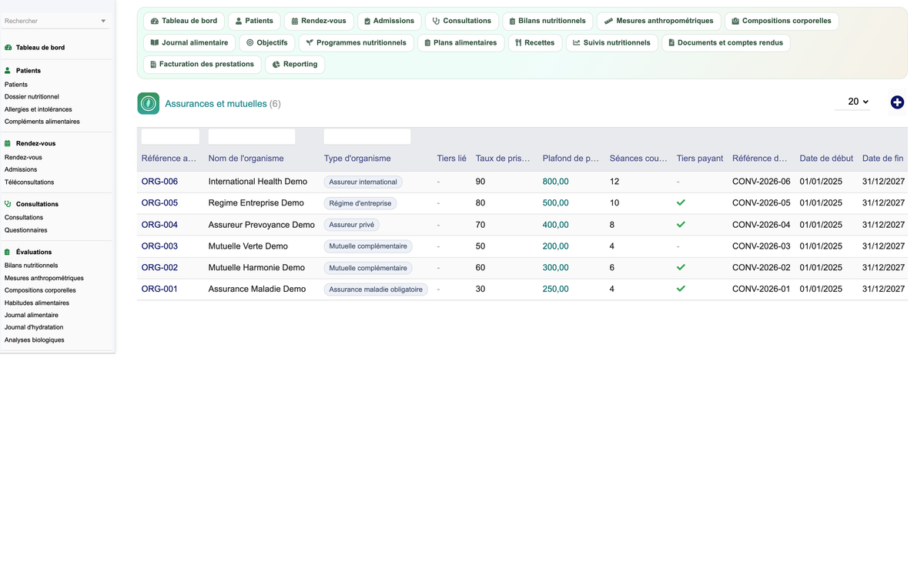Go to Admissions in the top toolbar
Screen dimensions: 924x572
click(x=389, y=21)
